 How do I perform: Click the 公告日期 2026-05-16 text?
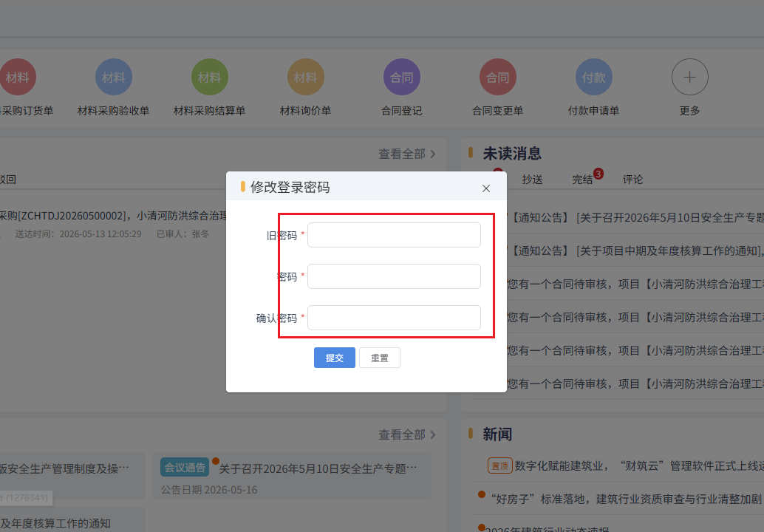click(x=209, y=490)
